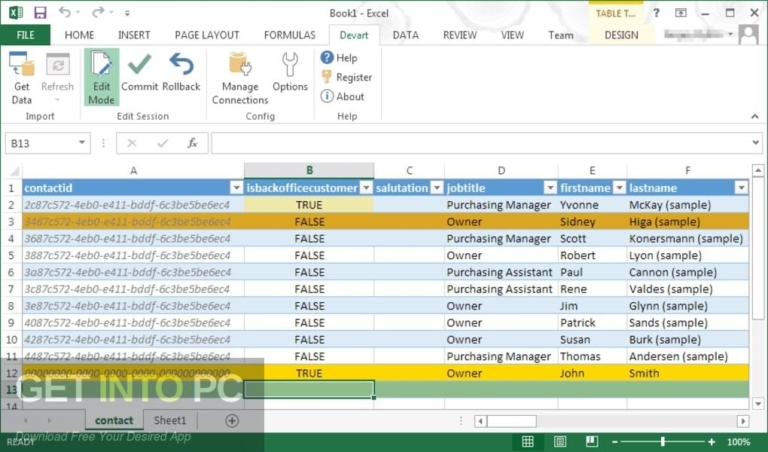Switch to Page Break Preview view
The image size is (768, 452).
pos(592,442)
